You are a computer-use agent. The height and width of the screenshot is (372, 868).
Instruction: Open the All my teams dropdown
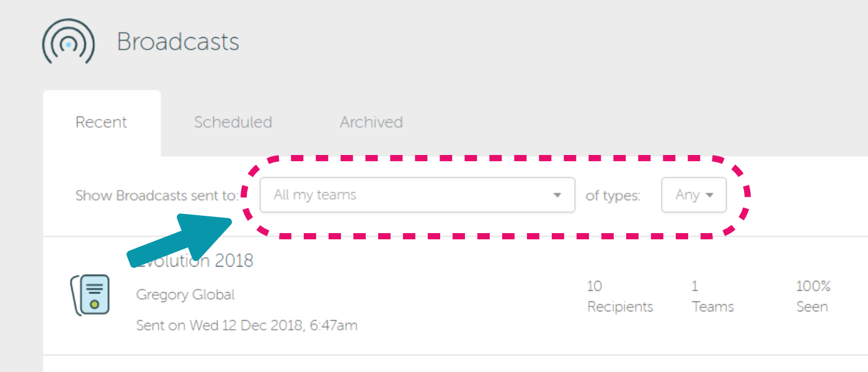[417, 195]
